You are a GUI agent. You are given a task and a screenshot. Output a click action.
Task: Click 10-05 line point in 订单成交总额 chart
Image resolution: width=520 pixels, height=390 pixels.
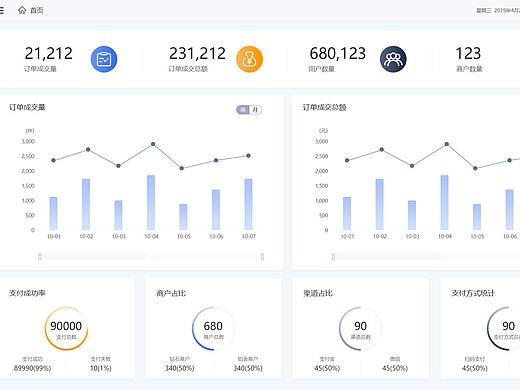point(475,168)
